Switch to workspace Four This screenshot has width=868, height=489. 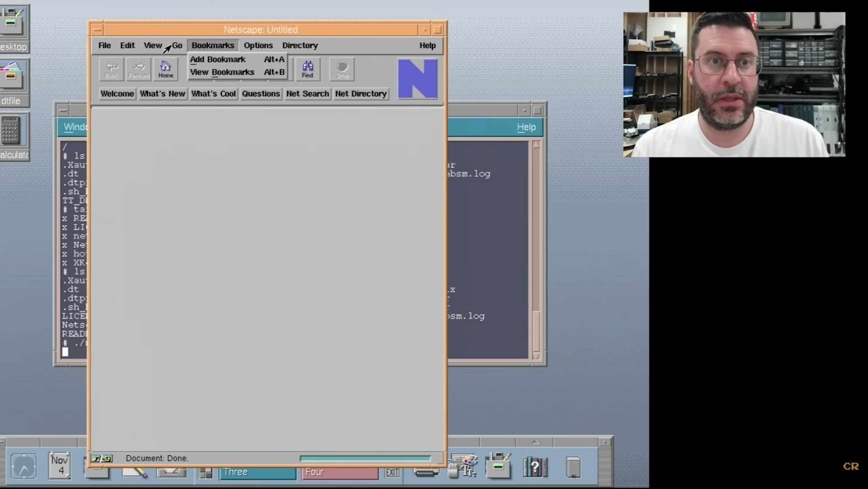340,472
